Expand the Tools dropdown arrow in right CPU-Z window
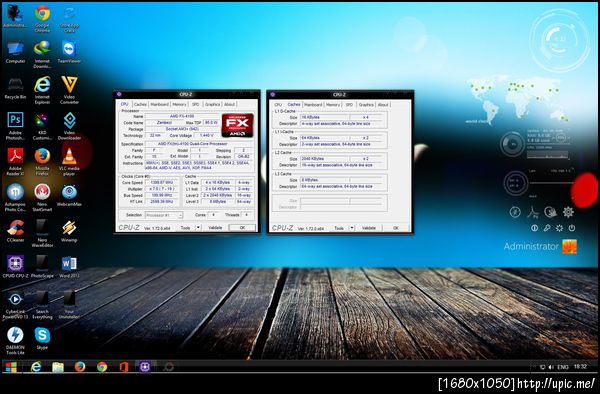The height and width of the screenshot is (394, 600). pyautogui.click(x=352, y=228)
